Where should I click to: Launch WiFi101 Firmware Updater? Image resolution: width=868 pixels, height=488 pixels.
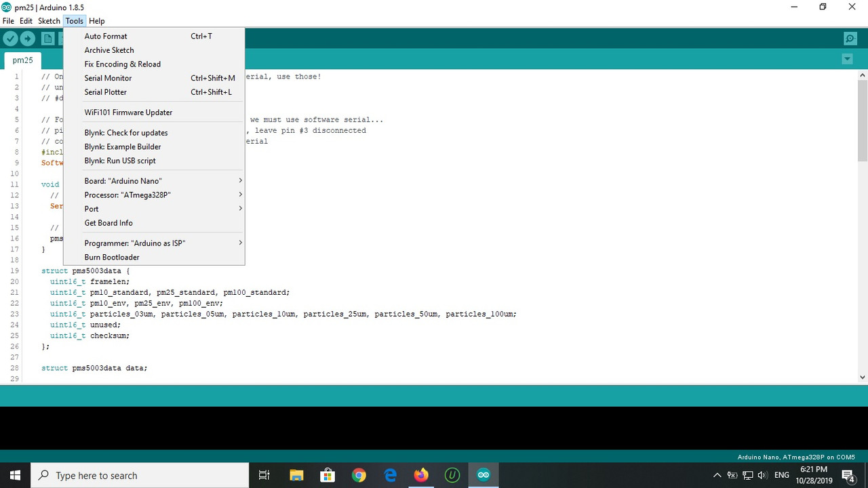click(x=154, y=113)
